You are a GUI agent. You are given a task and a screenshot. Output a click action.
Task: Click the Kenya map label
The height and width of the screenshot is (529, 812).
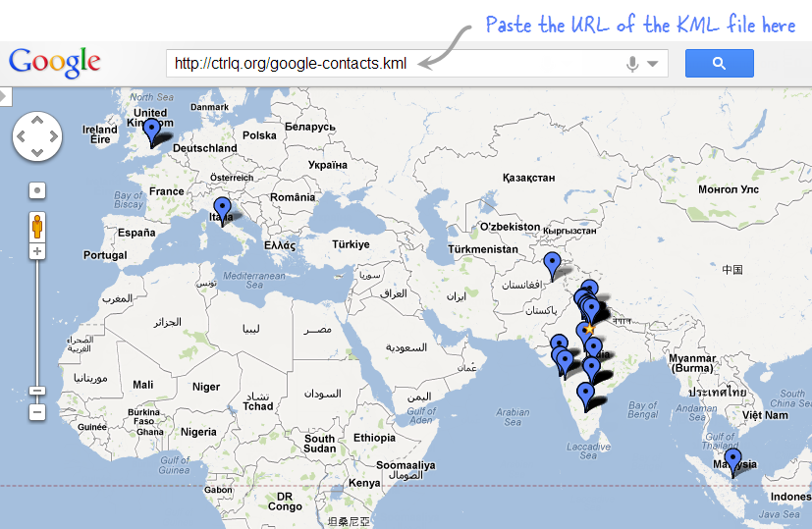[x=364, y=483]
